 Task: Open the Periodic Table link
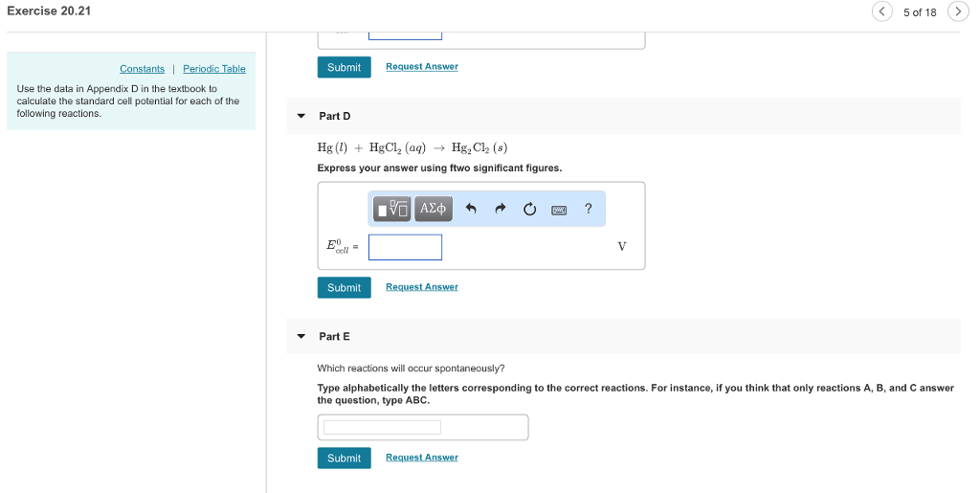point(213,69)
